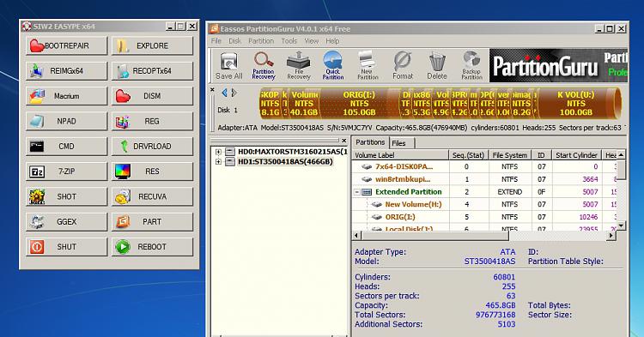This screenshot has height=337, width=644.
Task: Open the Help menu
Action: pos(332,41)
